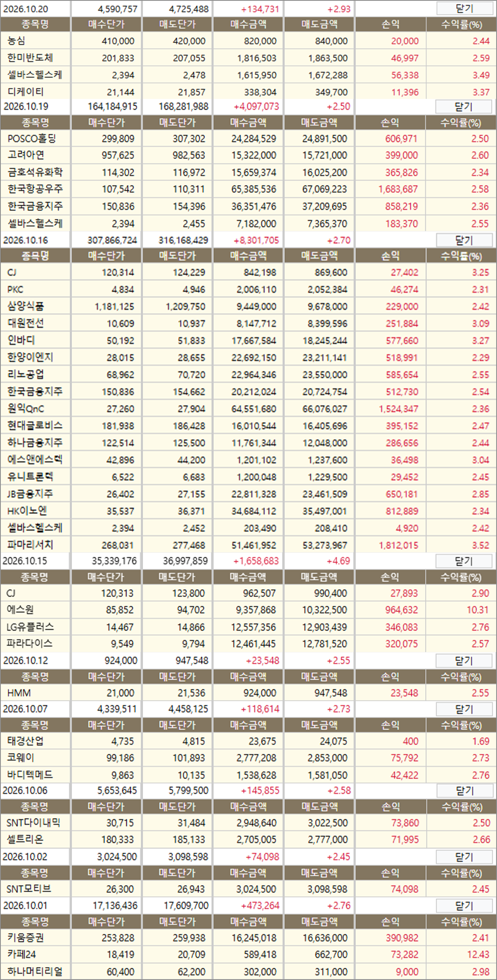This screenshot has height=980, width=497.
Task: Click the 닫기 button for 2026.10.20
Action: click(464, 8)
